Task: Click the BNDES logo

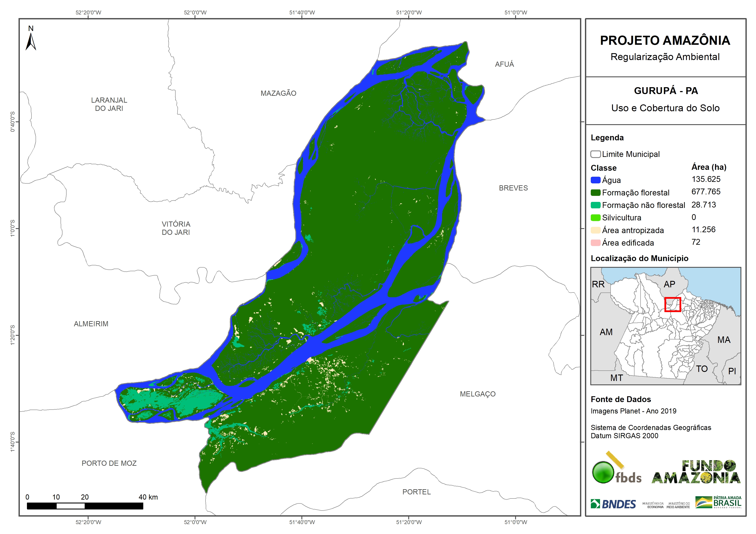Action: point(613,504)
